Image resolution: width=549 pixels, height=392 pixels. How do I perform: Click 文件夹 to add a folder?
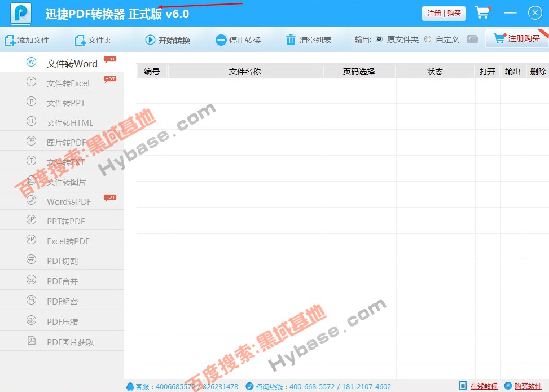point(93,40)
